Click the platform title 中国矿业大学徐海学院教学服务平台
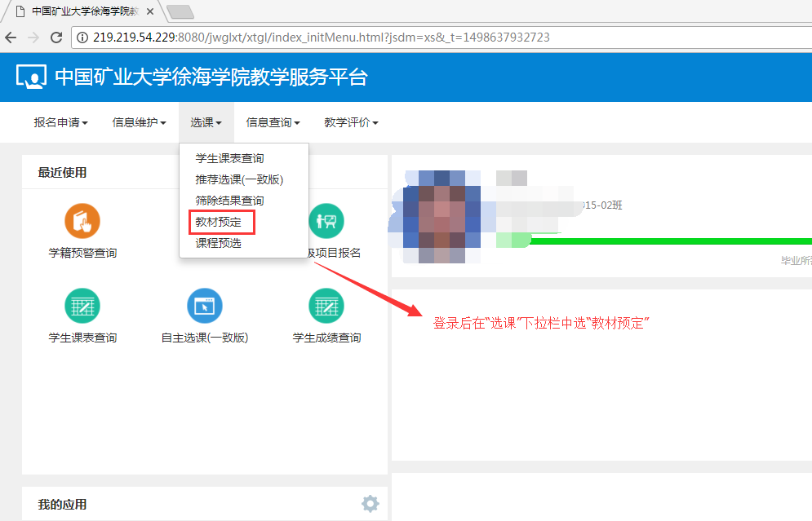This screenshot has height=521, width=812. [x=211, y=77]
